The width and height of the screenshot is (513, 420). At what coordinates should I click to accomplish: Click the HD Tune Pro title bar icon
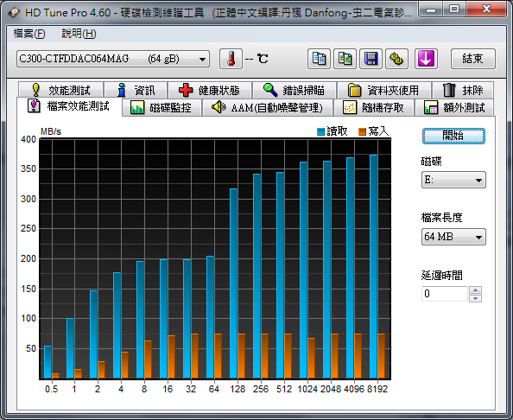pyautogui.click(x=14, y=13)
